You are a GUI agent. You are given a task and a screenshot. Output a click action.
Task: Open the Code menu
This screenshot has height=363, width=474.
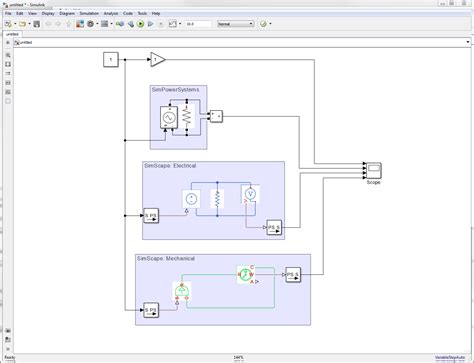tap(128, 14)
